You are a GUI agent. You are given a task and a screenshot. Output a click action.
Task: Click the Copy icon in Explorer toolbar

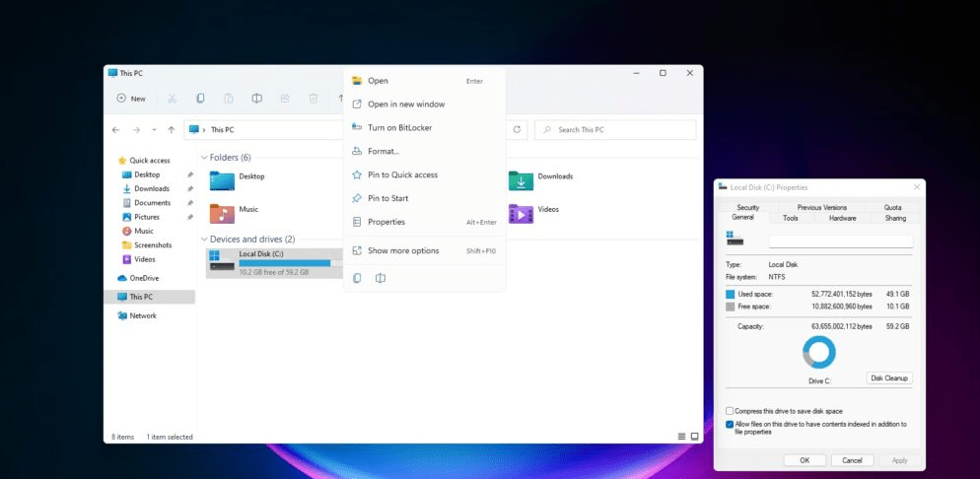[x=200, y=99]
